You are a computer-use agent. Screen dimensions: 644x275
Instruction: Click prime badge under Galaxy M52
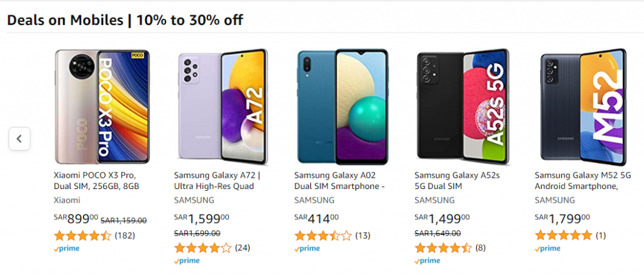click(548, 249)
